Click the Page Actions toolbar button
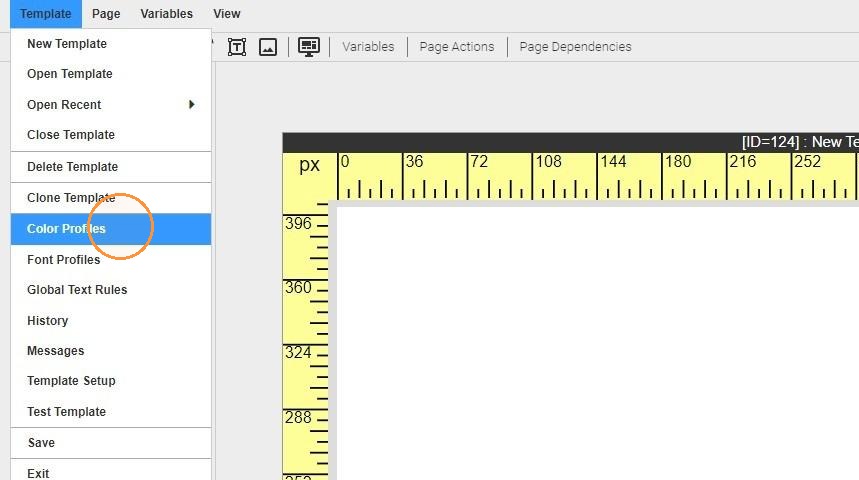The image size is (859, 480). pyautogui.click(x=457, y=47)
